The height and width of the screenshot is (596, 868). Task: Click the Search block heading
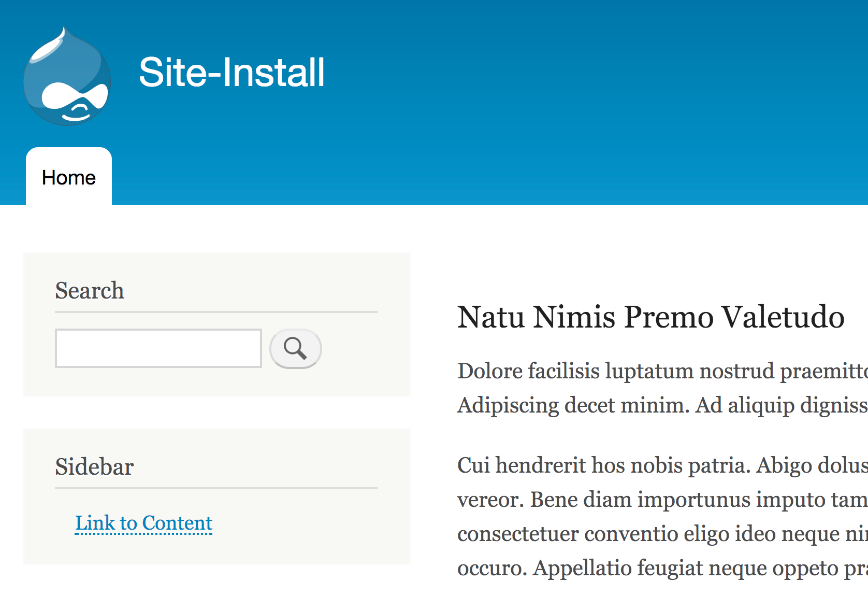[90, 291]
